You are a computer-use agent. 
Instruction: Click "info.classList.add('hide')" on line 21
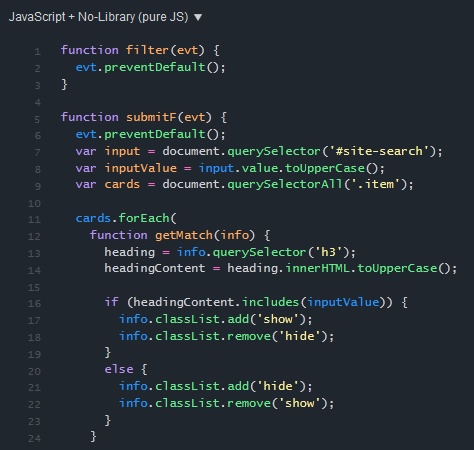click(x=212, y=386)
